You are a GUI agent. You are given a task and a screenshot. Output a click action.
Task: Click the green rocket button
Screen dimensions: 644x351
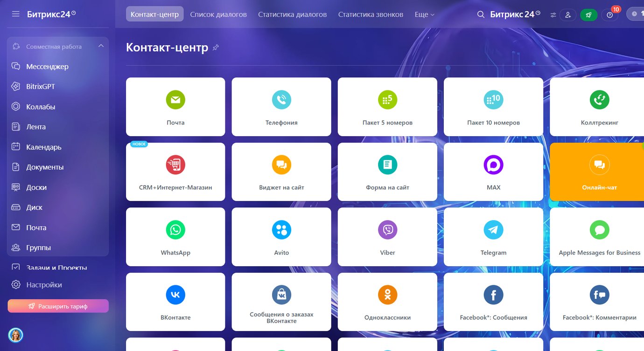pyautogui.click(x=588, y=15)
